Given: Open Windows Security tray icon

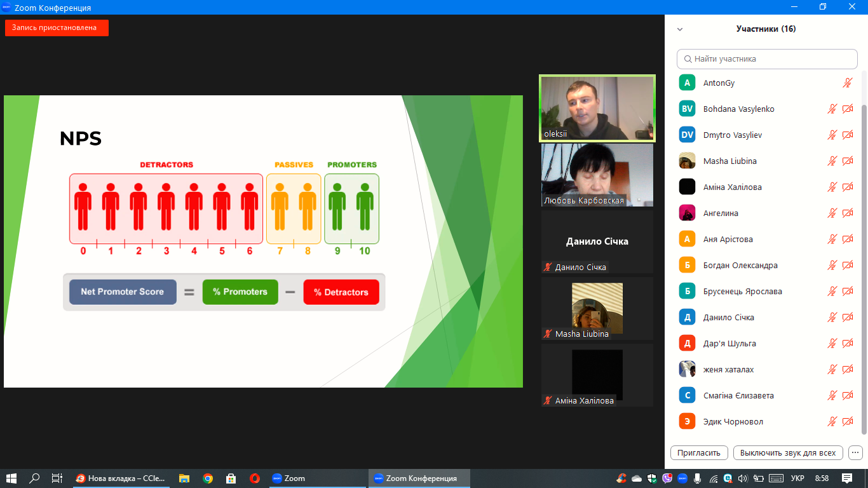Looking at the screenshot, I should [x=652, y=478].
